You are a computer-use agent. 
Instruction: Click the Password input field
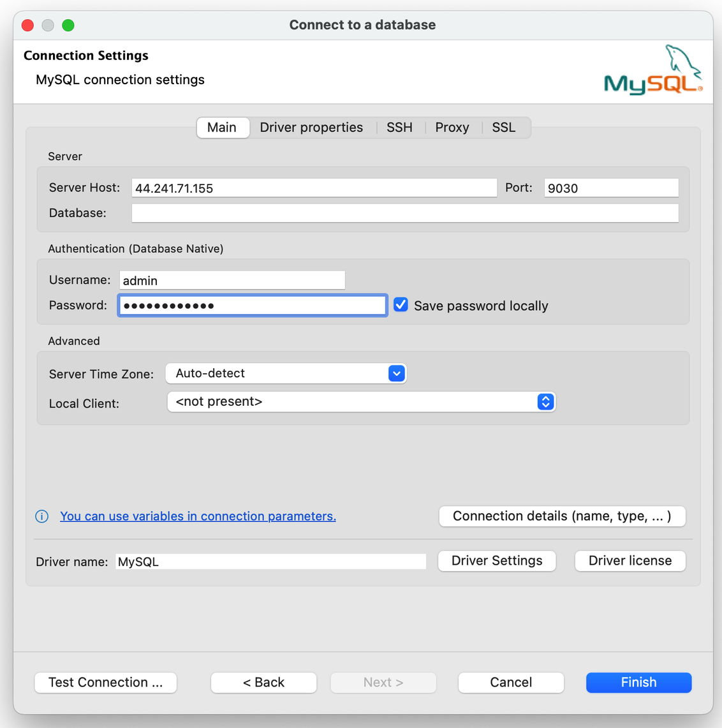[252, 305]
